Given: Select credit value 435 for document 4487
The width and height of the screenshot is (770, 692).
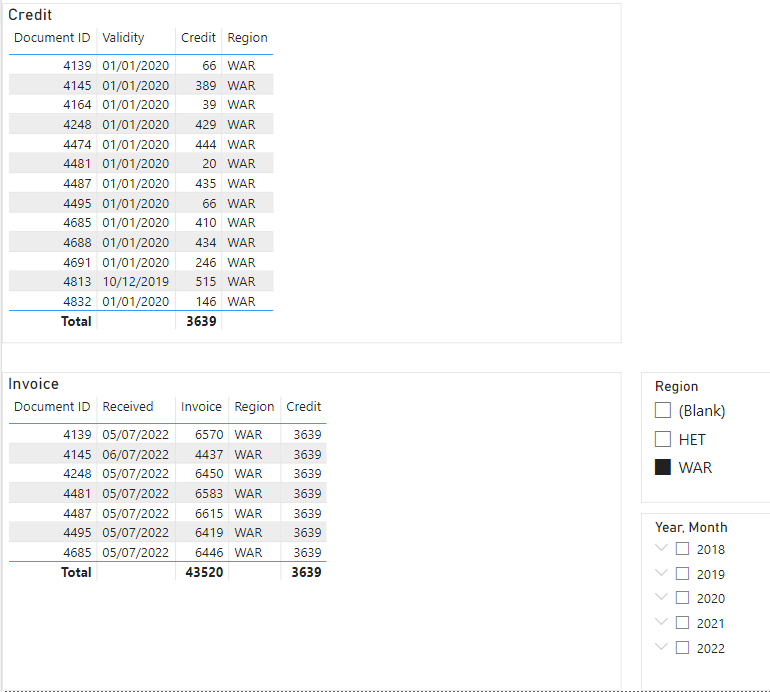Looking at the screenshot, I should (206, 184).
